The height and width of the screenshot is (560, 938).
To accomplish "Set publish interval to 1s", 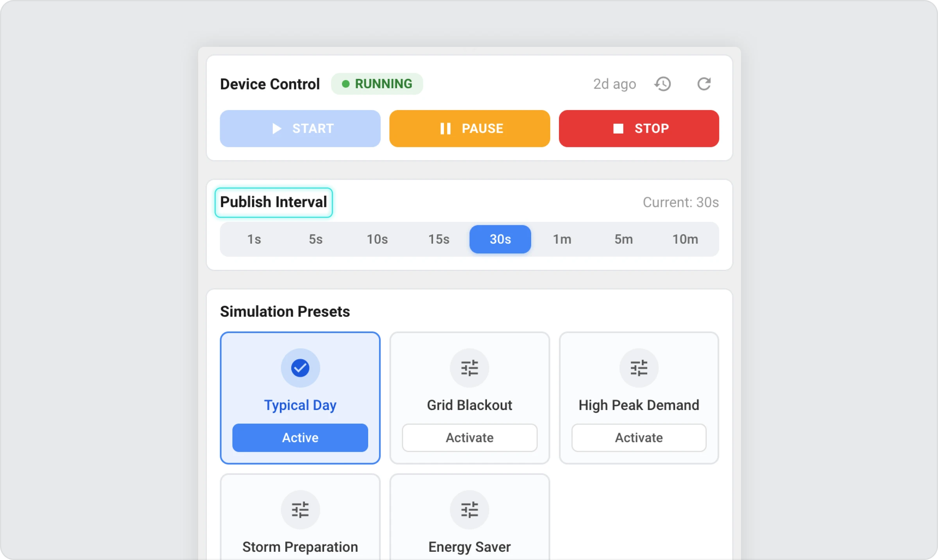I will (254, 239).
